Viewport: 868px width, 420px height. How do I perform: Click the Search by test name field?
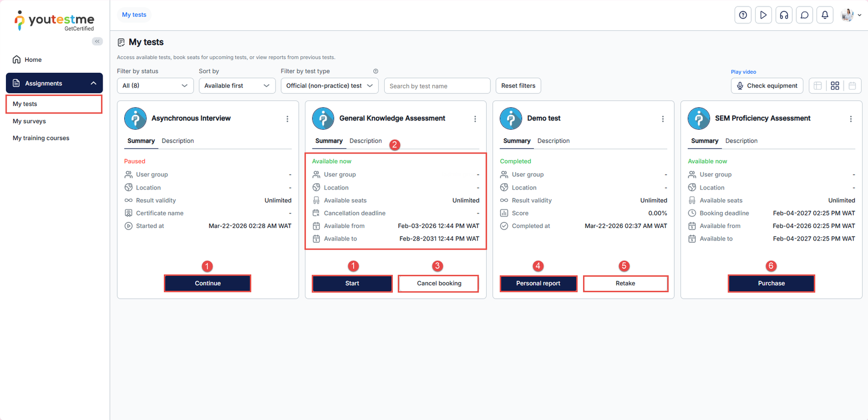click(x=437, y=86)
